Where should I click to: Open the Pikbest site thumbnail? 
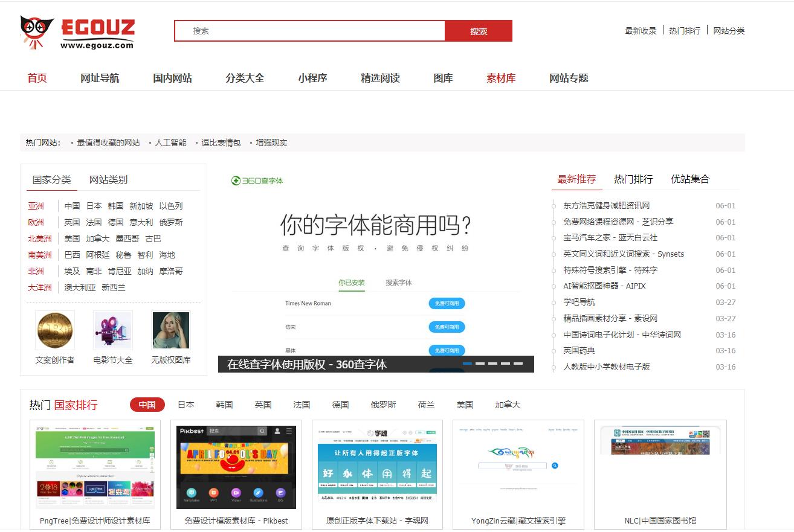tap(236, 467)
